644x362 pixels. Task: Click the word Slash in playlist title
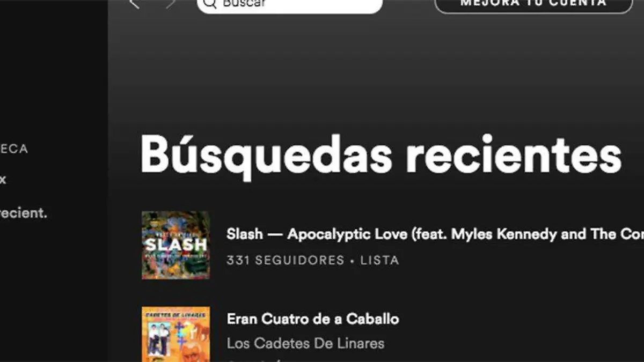[x=245, y=234]
